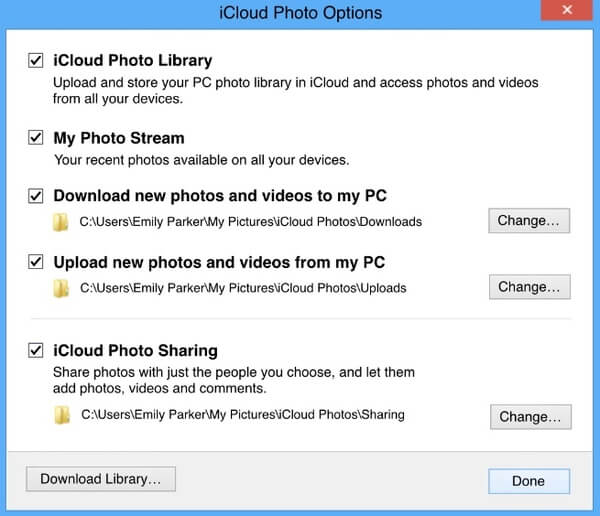Disable Download new photos and videos checkbox
This screenshot has height=516, width=600.
point(37,196)
